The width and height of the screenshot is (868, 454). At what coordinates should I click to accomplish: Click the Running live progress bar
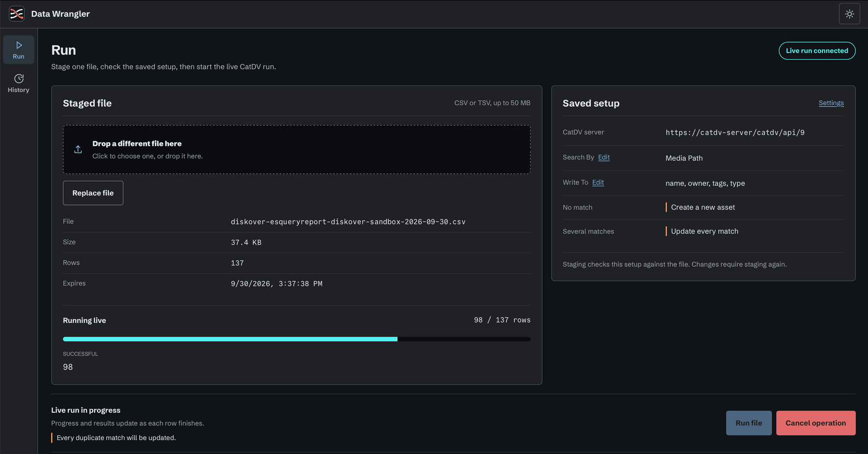[x=297, y=339]
